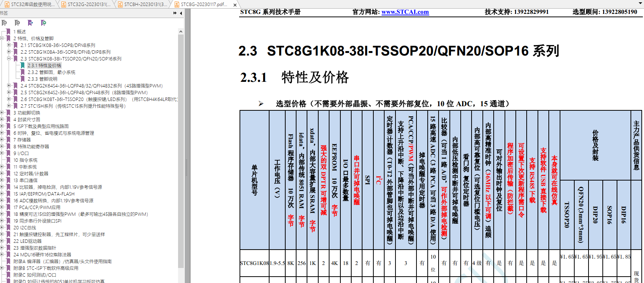Click the bookmark destination arrow icon
644x283 pixels.
(x=30, y=23)
